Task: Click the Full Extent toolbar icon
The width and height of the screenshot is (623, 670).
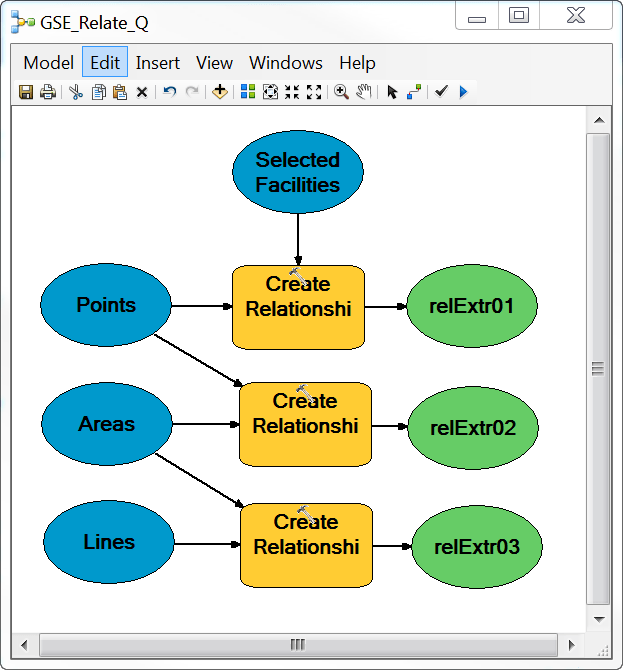Action: pos(270,92)
